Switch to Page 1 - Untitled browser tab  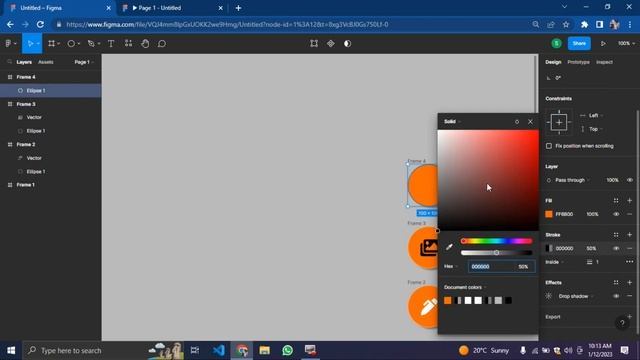point(172,8)
